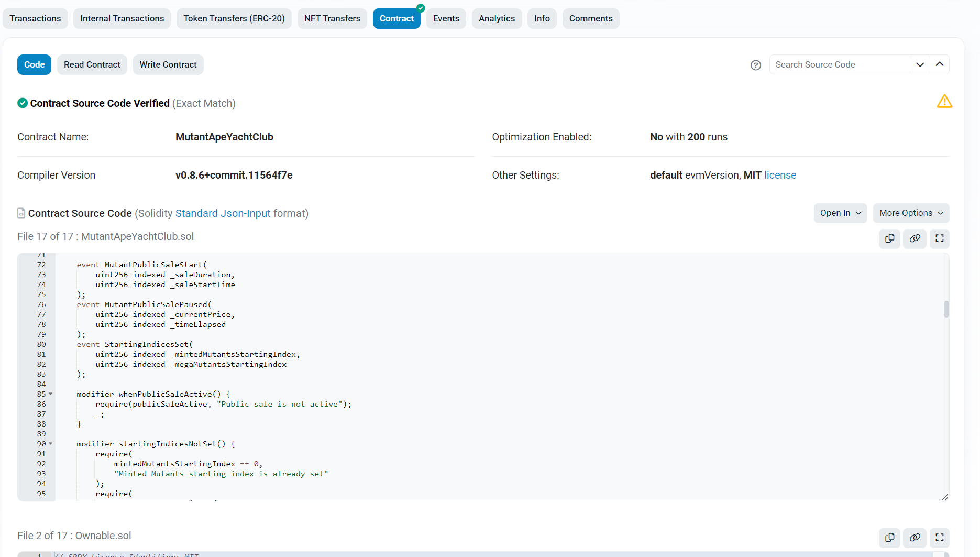
Task: Collapse the startingIndicesNotSet modifier fold arrow
Action: (51, 444)
